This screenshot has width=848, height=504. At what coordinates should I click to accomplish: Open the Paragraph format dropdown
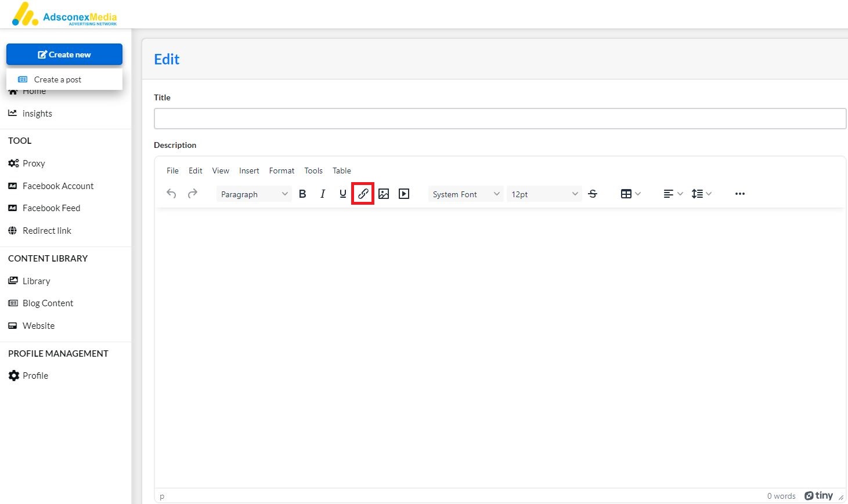[x=254, y=194]
